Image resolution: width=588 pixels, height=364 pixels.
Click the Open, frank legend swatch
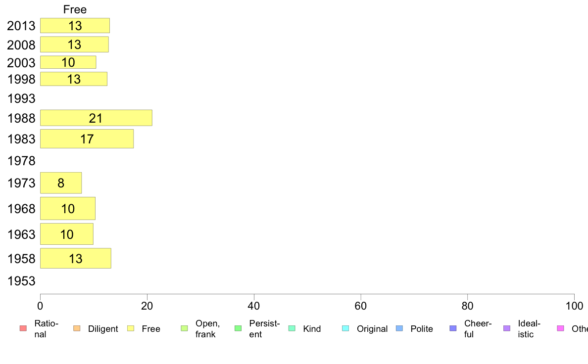[x=184, y=328]
